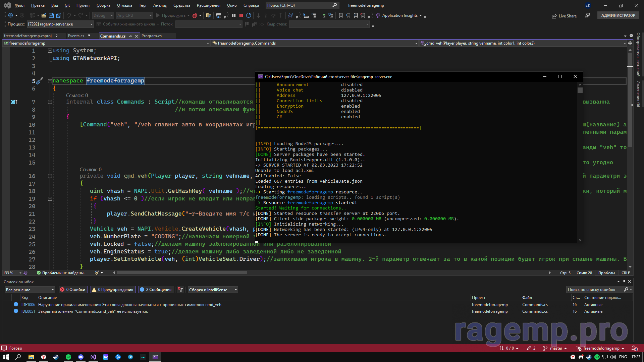Restart debugging with circular arrow icon
The width and height of the screenshot is (644, 362).
pyautogui.click(x=249, y=15)
